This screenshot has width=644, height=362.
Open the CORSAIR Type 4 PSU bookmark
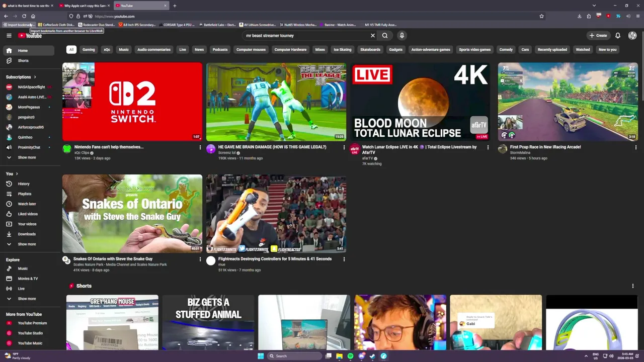(x=177, y=25)
